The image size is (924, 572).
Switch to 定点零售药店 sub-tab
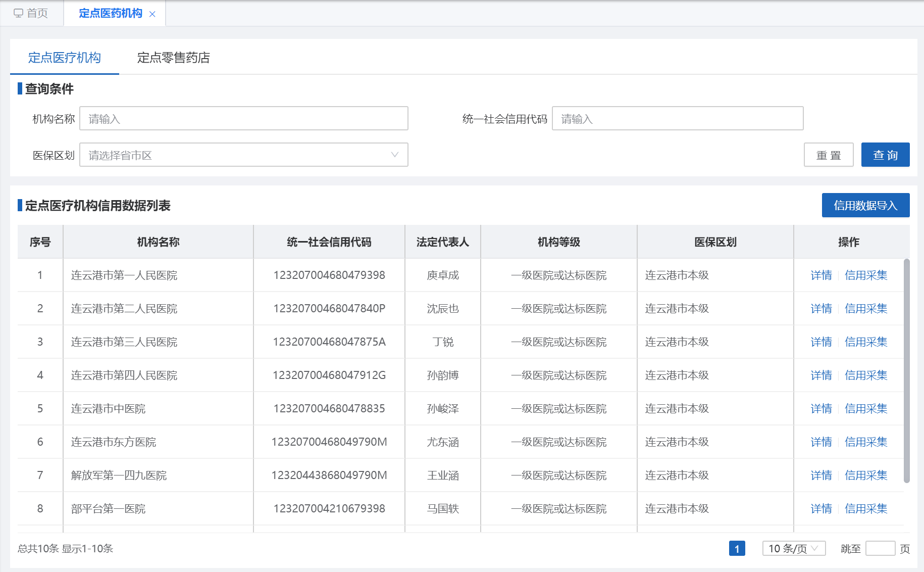point(174,58)
